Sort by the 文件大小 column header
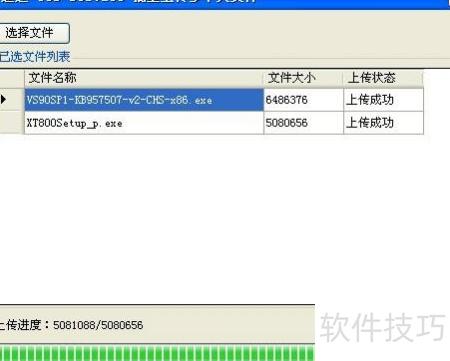The height and width of the screenshot is (361, 450). tap(303, 78)
